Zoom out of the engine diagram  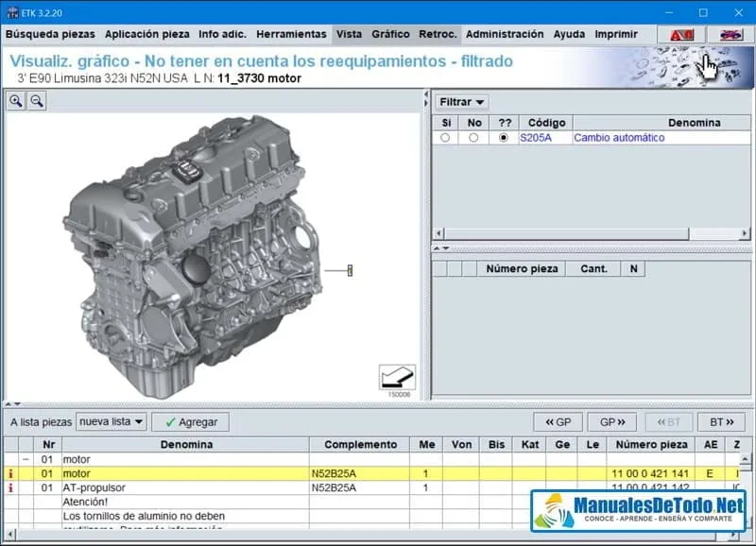(36, 101)
